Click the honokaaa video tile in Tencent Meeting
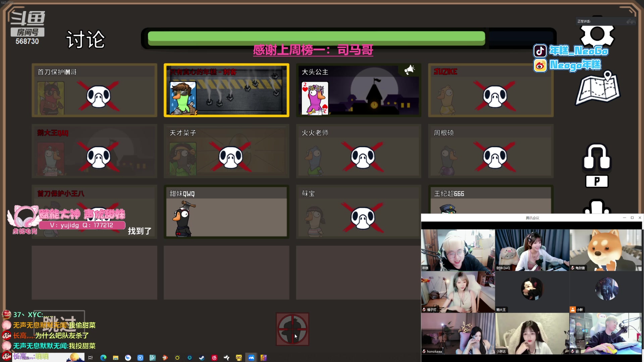This screenshot has width=644, height=362. [x=458, y=334]
